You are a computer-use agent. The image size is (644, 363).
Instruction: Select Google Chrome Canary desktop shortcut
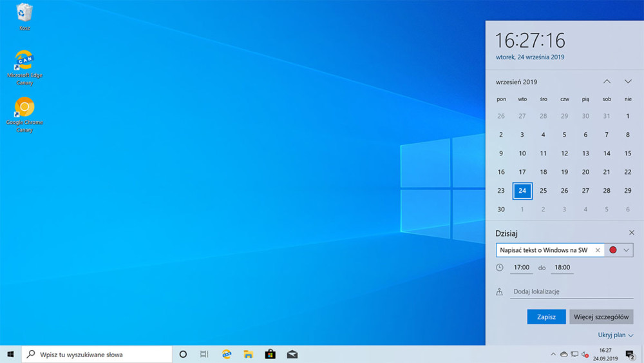[x=24, y=115]
